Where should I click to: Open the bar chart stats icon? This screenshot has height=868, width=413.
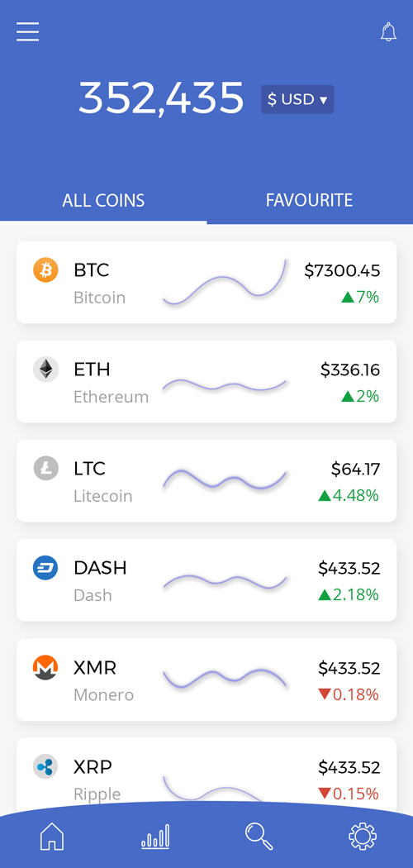(x=155, y=836)
